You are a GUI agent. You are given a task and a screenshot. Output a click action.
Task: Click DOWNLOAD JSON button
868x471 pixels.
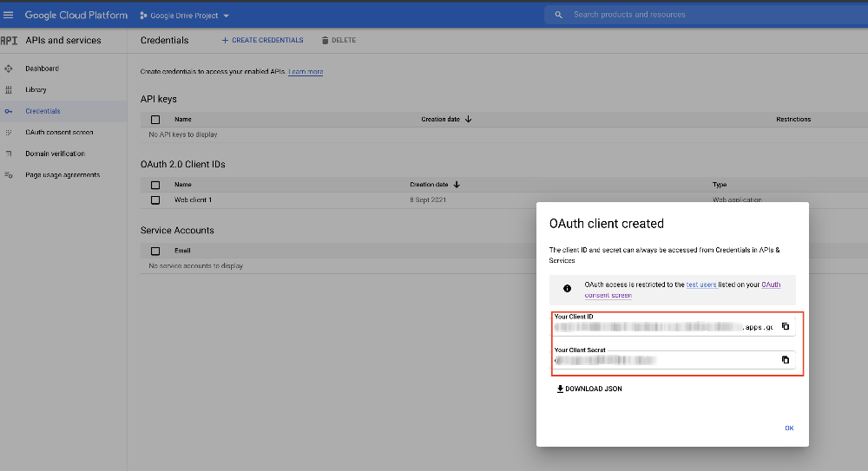tap(589, 389)
